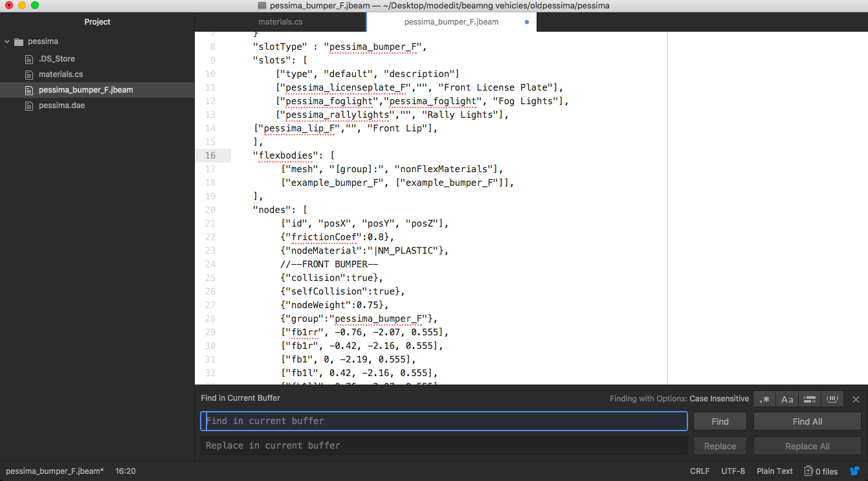Click the 0 files diff icon in status bar
The image size is (868, 481).
coord(808,471)
